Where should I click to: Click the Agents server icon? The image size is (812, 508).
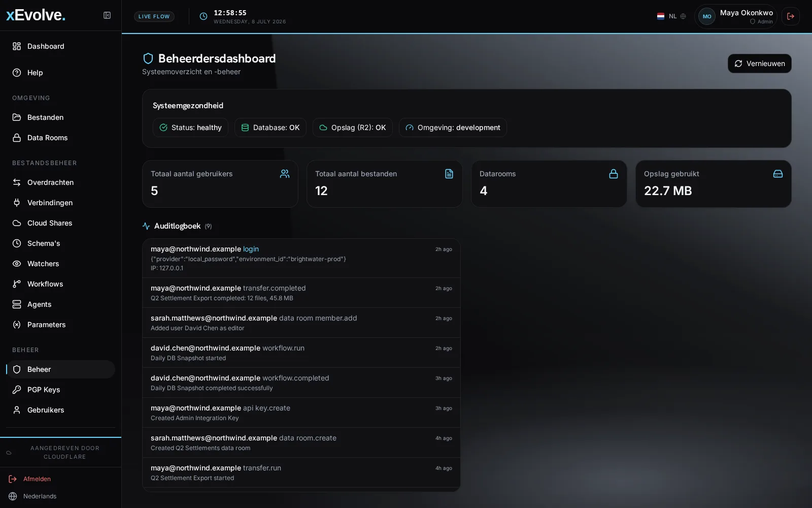pos(17,304)
